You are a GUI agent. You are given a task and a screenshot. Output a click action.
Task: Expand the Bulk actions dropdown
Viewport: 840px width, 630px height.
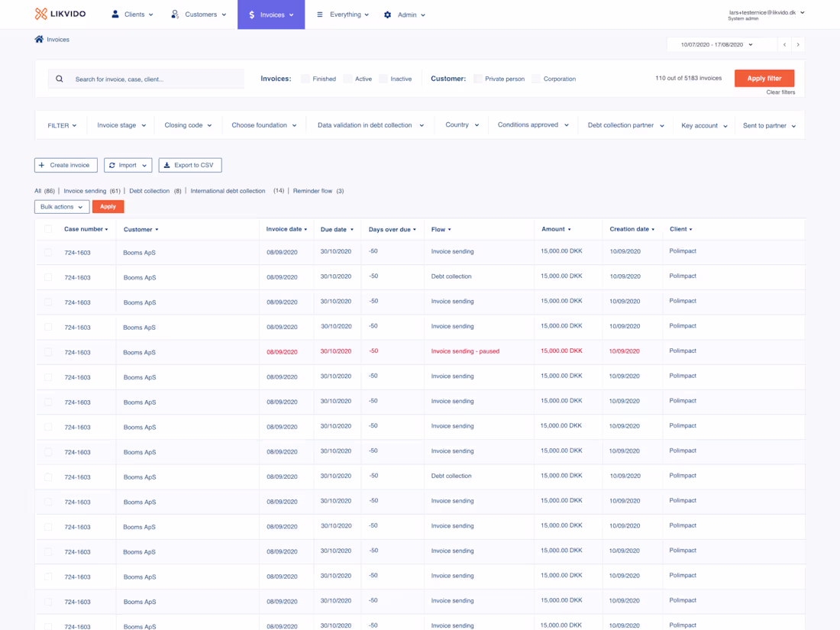tap(61, 206)
